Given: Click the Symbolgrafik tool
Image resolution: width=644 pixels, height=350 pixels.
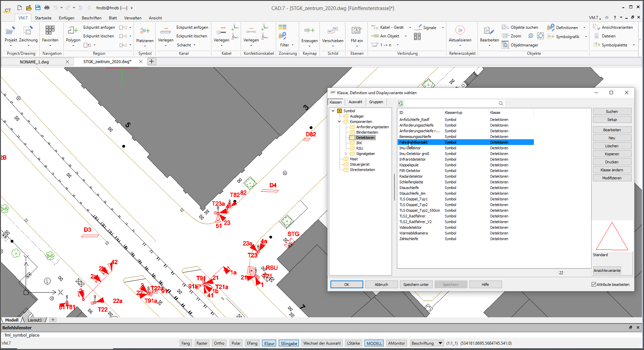Looking at the screenshot, I should coord(564,36).
